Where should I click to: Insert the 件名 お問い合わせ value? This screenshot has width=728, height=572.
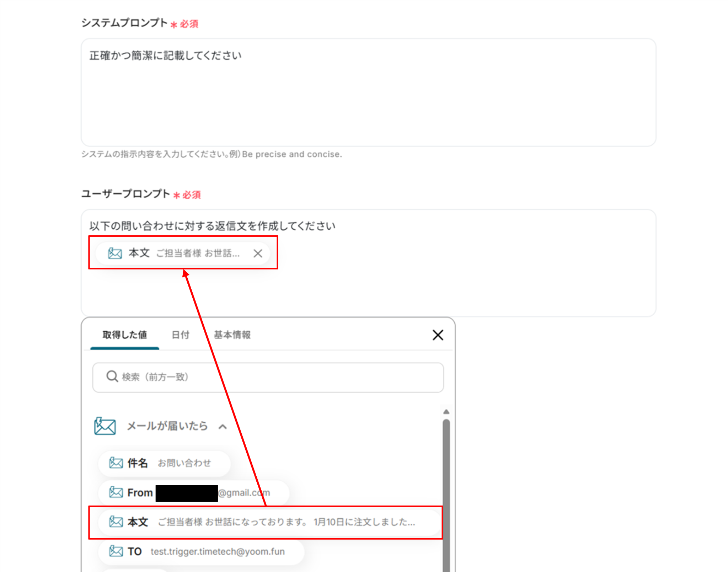pos(164,463)
